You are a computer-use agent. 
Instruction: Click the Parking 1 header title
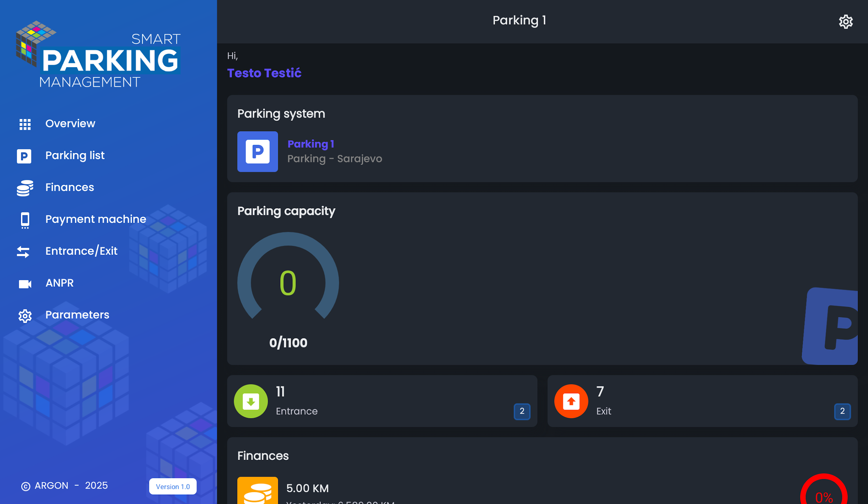pos(519,20)
